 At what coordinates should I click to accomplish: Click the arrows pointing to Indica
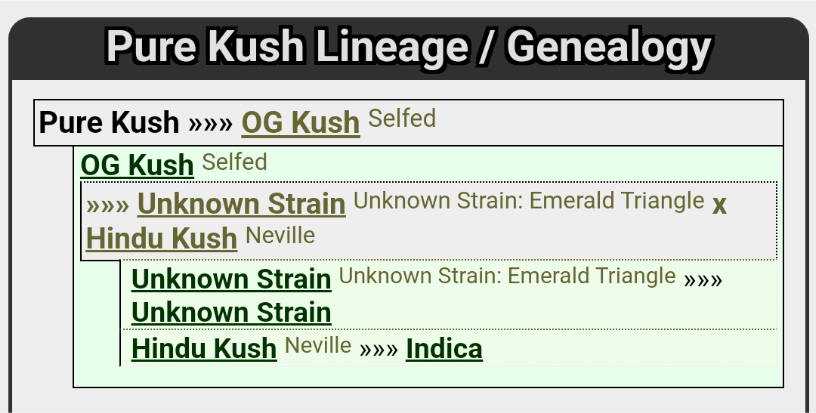tap(379, 350)
